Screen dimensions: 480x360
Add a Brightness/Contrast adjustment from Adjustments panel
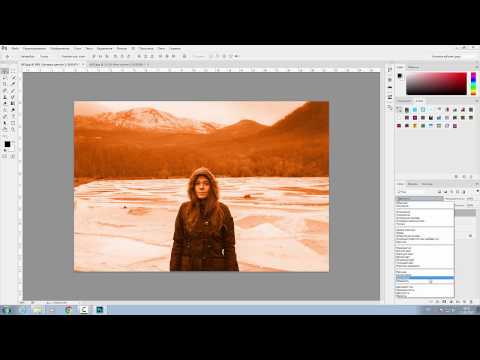tap(399, 110)
